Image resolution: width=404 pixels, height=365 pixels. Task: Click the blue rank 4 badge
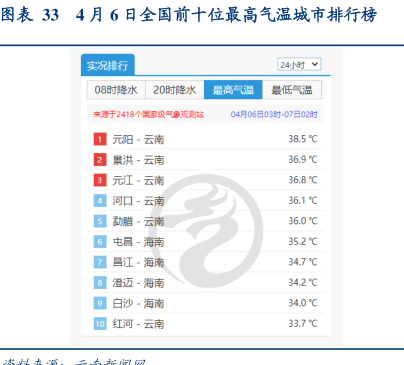coord(100,201)
